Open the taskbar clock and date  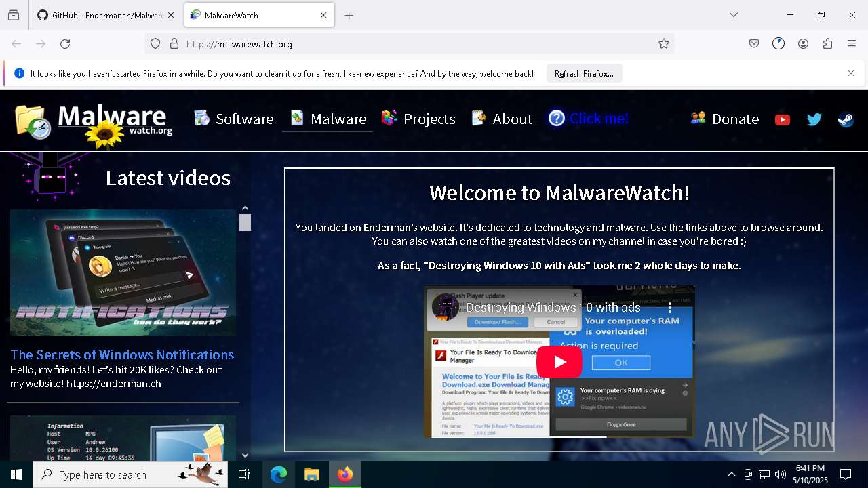[x=810, y=474]
